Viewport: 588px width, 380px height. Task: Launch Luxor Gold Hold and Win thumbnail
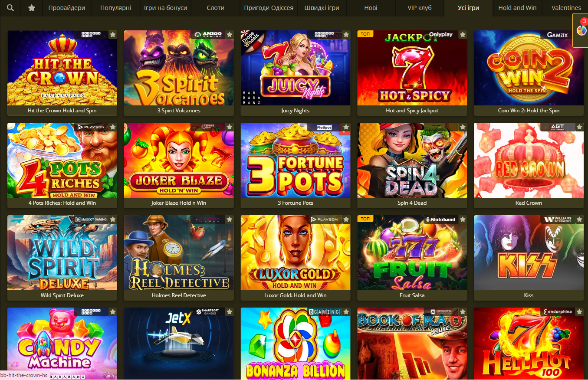tap(296, 252)
